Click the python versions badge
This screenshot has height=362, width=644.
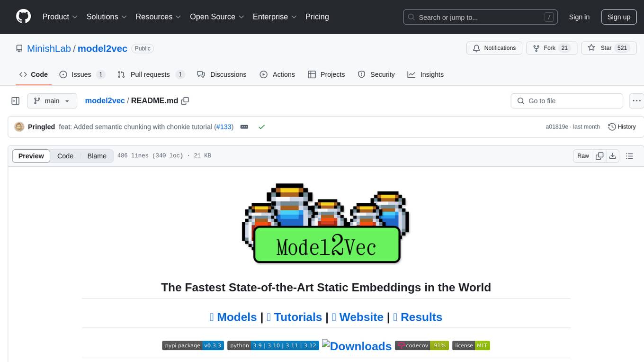(x=273, y=345)
